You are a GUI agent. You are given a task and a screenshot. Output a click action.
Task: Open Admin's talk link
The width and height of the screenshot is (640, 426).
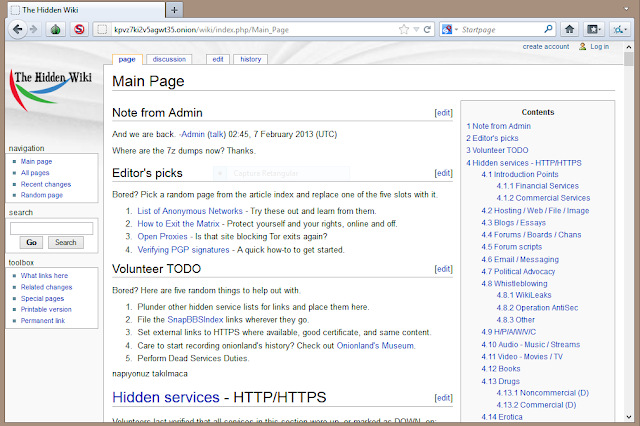216,134
